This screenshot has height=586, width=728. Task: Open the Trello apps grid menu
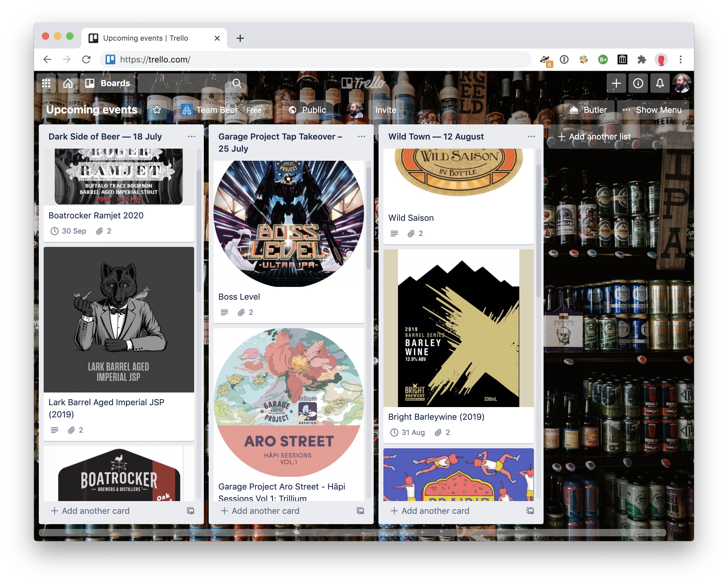click(46, 83)
